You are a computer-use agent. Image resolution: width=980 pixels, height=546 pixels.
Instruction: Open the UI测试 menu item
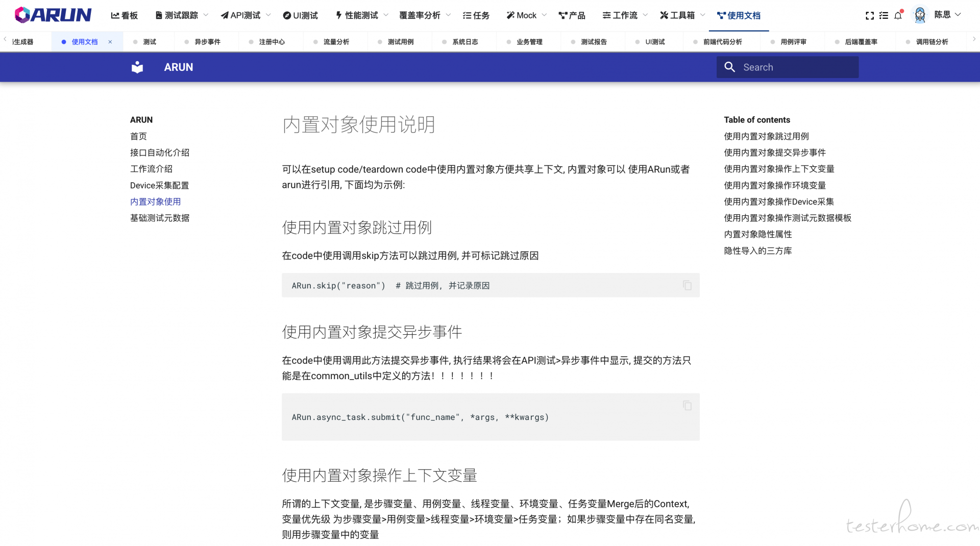[300, 15]
